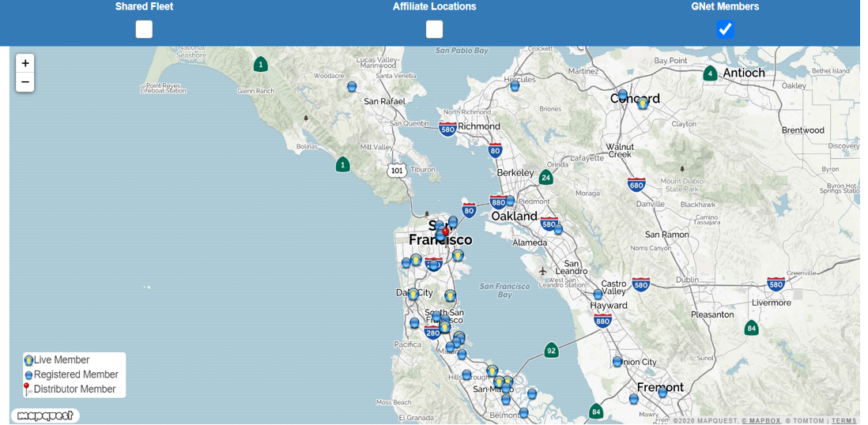The height and width of the screenshot is (425, 868).
Task: Uncheck the GNet Members checkbox
Action: pos(725,29)
